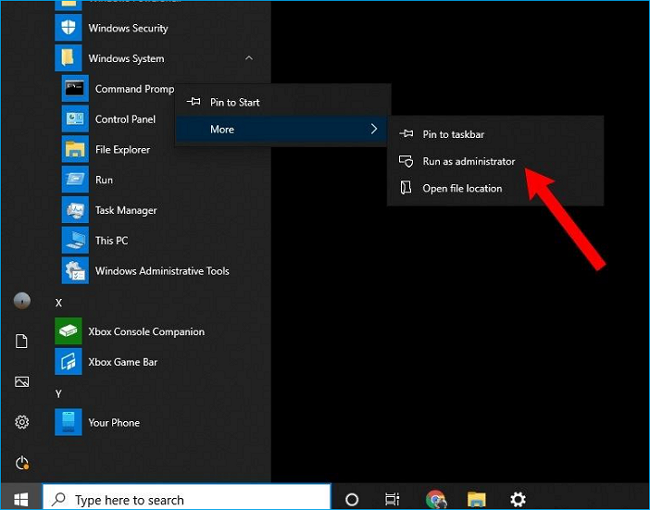Choose Open file location entry

pyautogui.click(x=461, y=188)
